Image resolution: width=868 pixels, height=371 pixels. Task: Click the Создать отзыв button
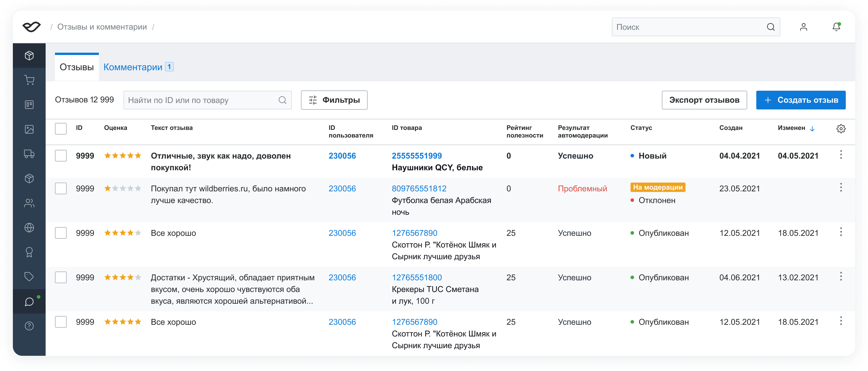[801, 100]
